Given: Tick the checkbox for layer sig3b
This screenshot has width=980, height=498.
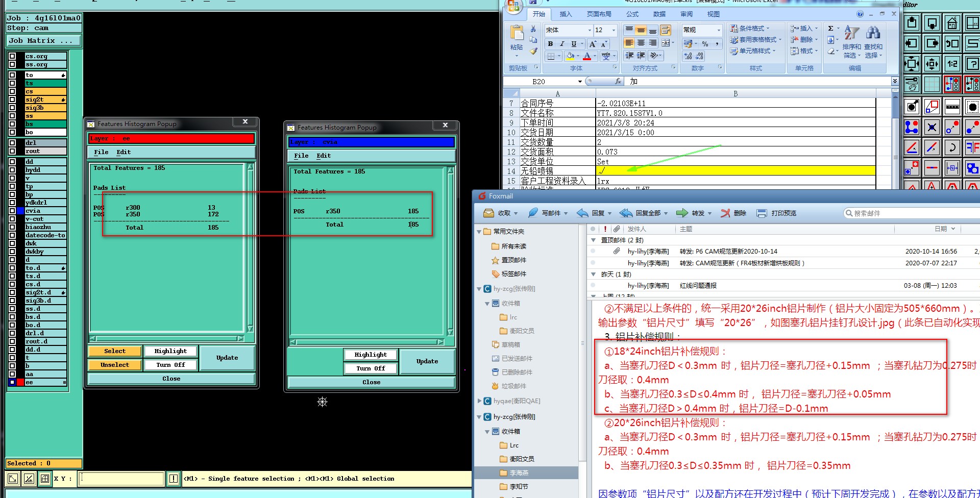Looking at the screenshot, I should click(x=12, y=108).
